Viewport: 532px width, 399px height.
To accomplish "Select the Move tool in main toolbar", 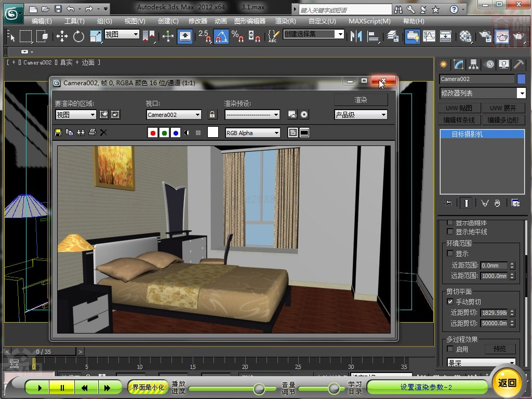I will 62,36.
